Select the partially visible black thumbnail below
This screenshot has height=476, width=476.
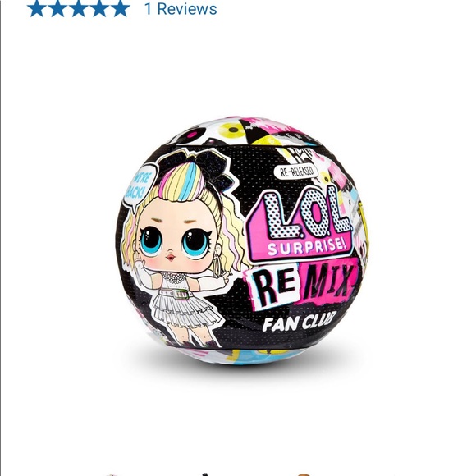pos(207,474)
